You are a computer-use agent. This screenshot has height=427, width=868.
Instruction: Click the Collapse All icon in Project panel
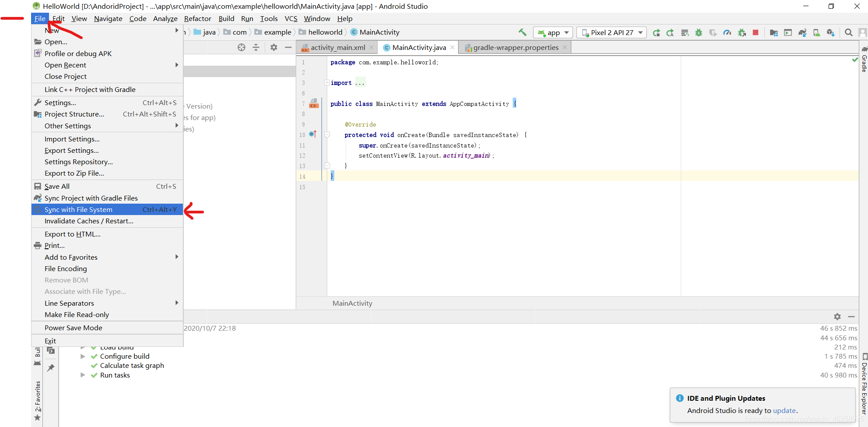[256, 47]
